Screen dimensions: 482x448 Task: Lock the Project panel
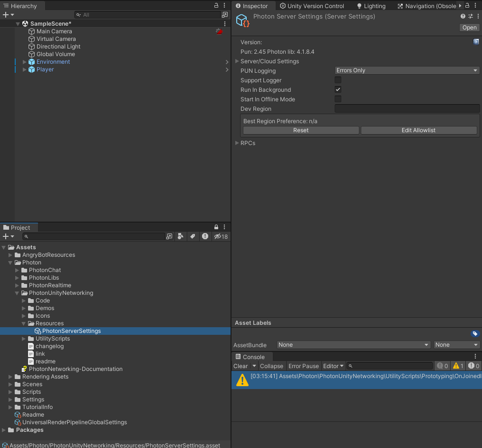pos(216,227)
